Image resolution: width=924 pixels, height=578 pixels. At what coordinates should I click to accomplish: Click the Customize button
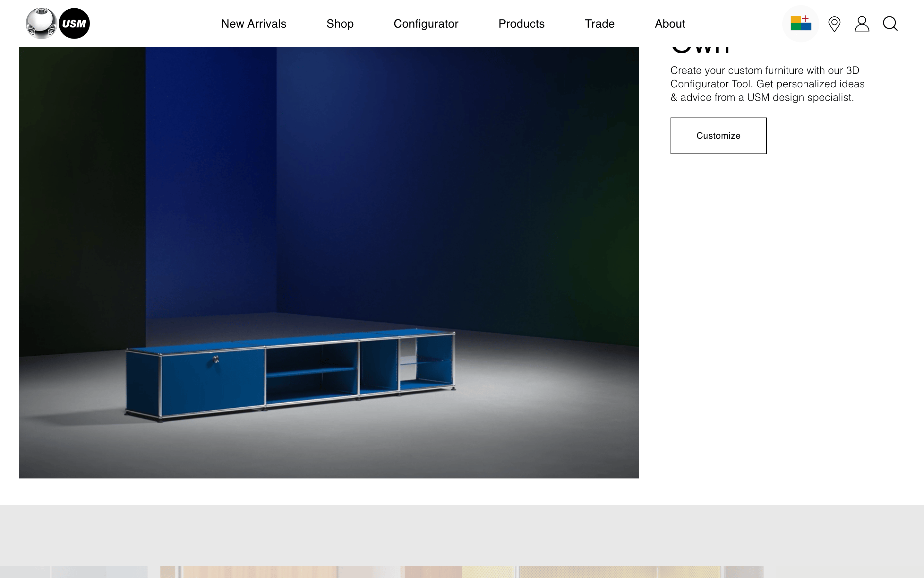(718, 136)
